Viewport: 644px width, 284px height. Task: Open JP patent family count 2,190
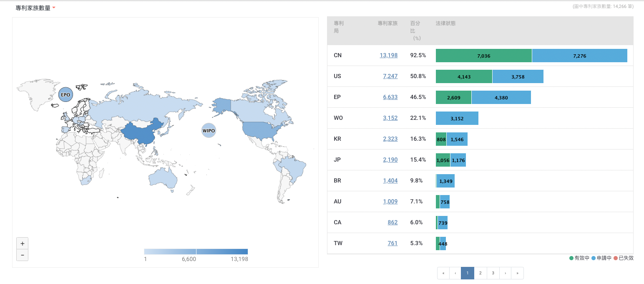point(390,160)
